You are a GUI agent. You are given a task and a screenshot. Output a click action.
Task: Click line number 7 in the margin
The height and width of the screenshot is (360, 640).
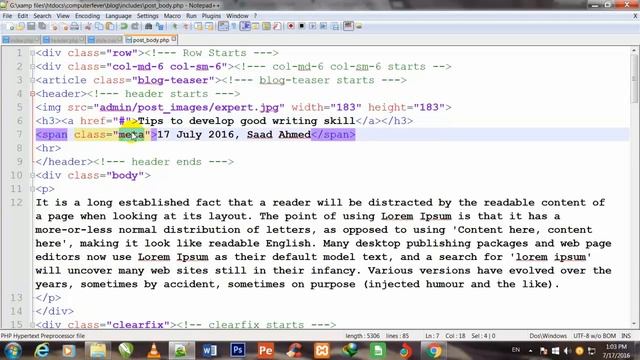coord(19,135)
